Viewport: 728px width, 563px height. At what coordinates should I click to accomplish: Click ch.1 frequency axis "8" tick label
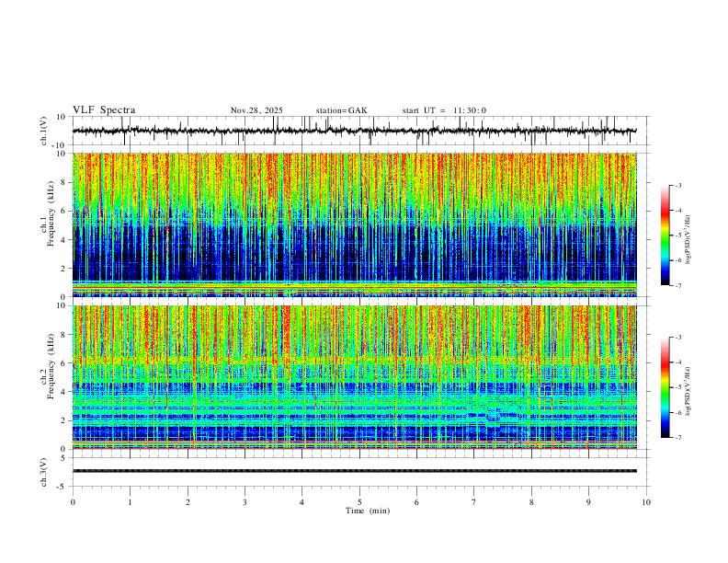pyautogui.click(x=63, y=182)
